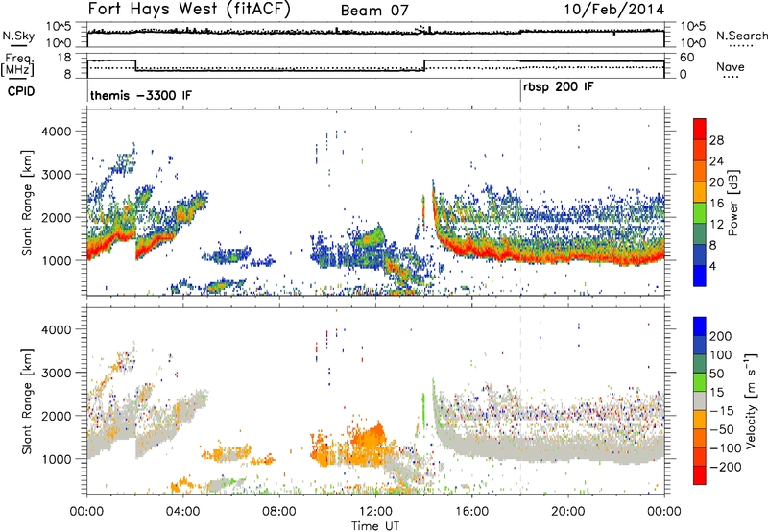
Task: Click the "16" tick on Power colorbar
Action: click(716, 204)
